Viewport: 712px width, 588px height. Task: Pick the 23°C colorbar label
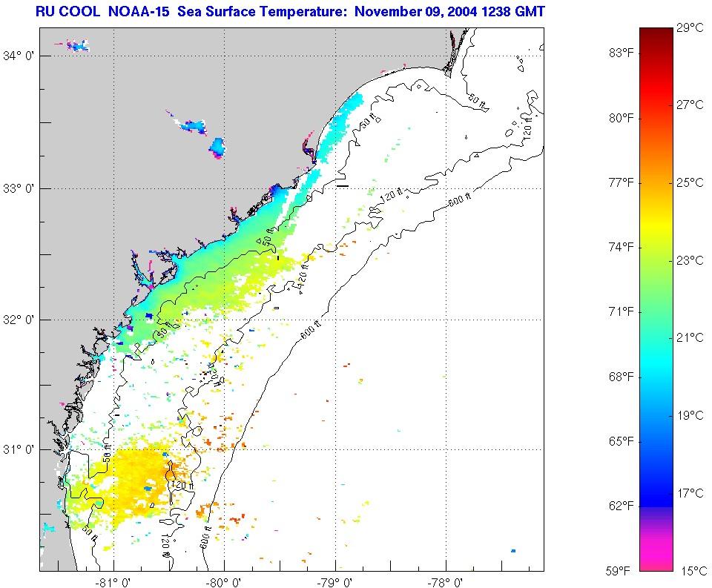click(690, 260)
